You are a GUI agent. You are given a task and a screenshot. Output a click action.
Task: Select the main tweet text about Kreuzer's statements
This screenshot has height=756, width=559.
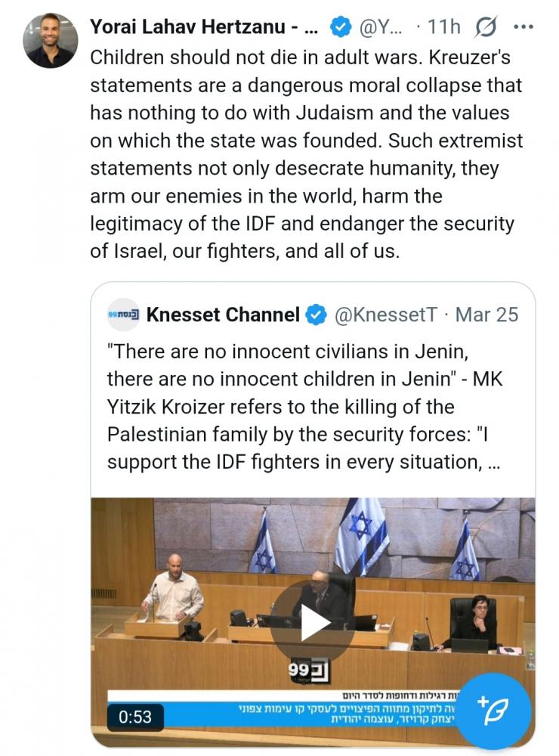[306, 153]
